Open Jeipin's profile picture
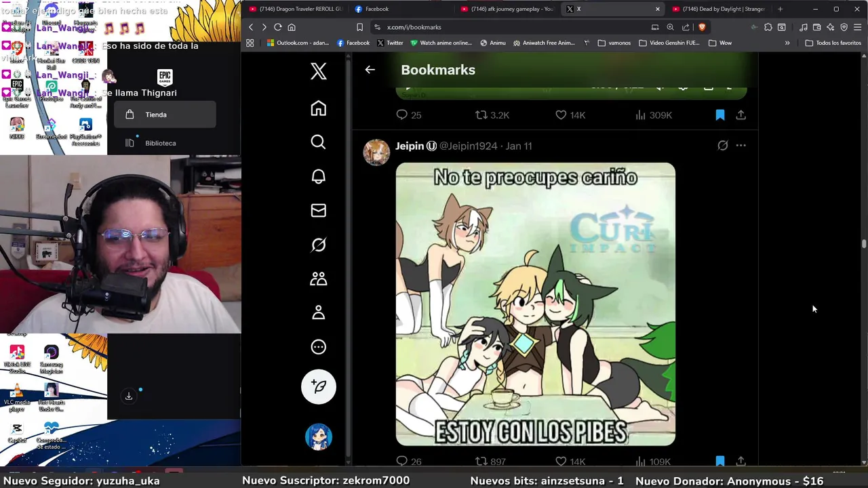Viewport: 868px width, 488px height. [376, 152]
